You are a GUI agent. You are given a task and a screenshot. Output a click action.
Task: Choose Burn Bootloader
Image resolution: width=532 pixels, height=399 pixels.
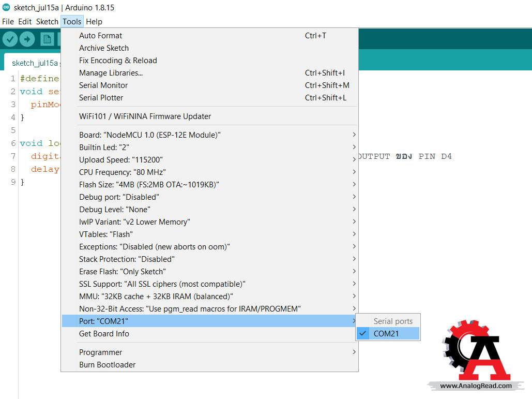click(x=209, y=365)
